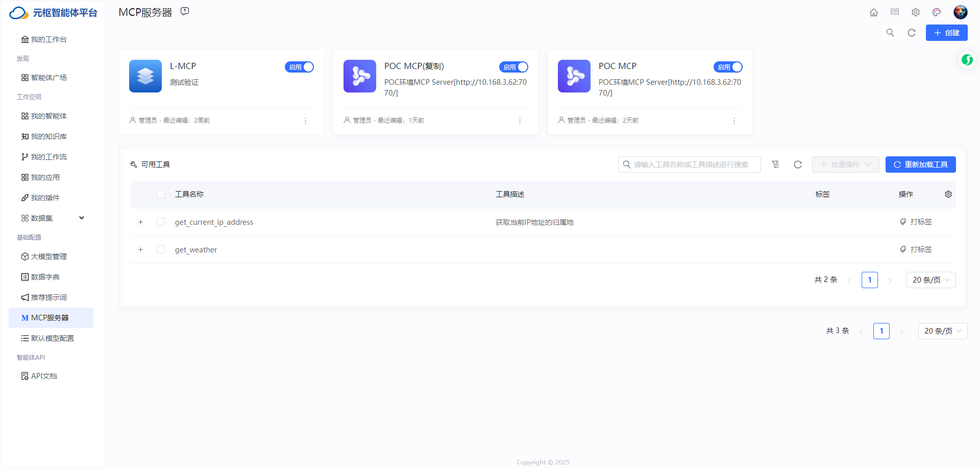Screen dimensions: 980x468
Task: Click the help icon beside MCP服务器 title
Action: point(185,11)
